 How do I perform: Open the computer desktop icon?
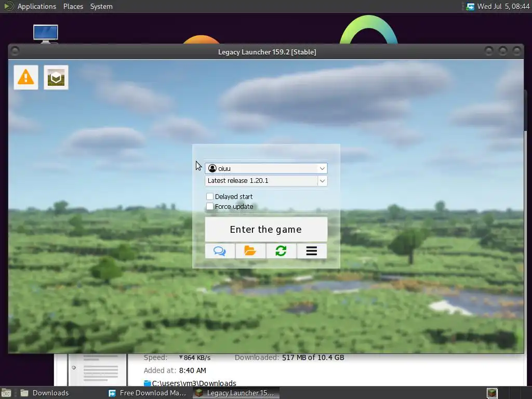(46, 34)
